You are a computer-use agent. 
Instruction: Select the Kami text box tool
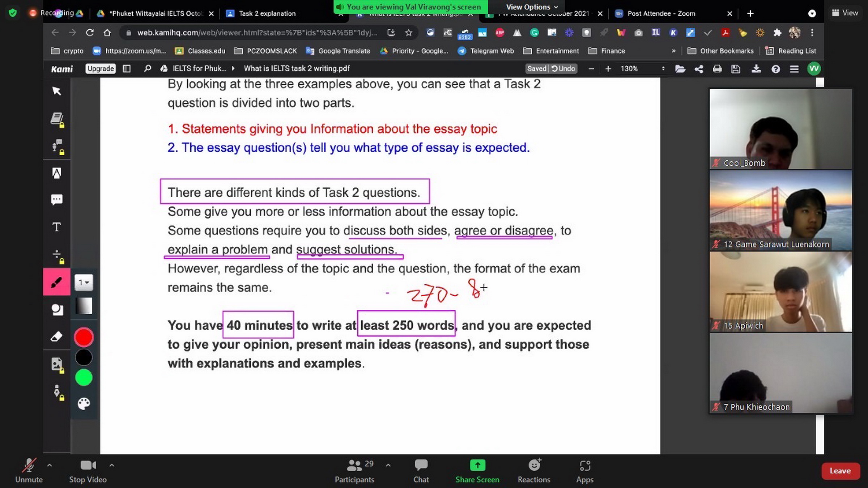point(57,227)
